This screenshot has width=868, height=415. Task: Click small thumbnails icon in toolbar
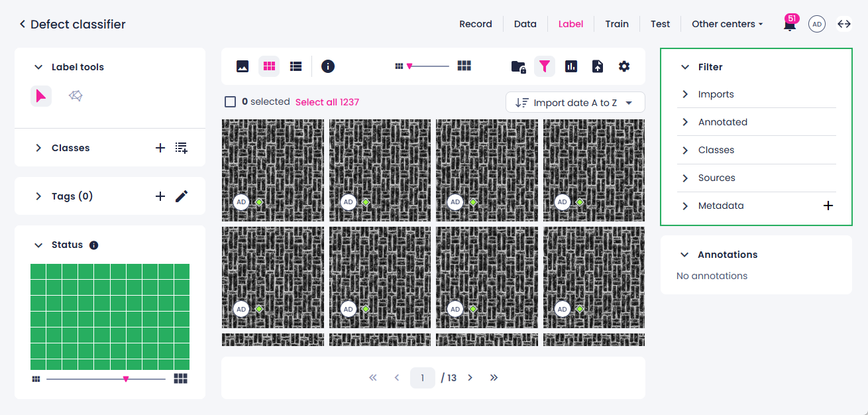click(x=399, y=66)
